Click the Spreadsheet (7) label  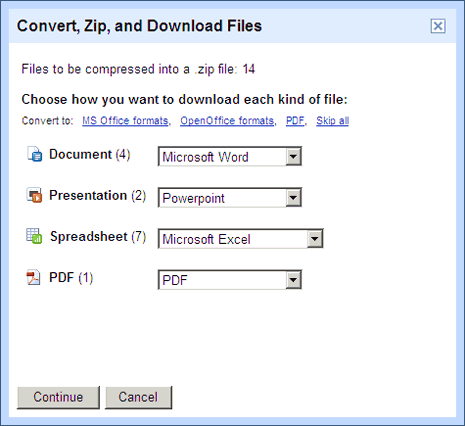(98, 237)
